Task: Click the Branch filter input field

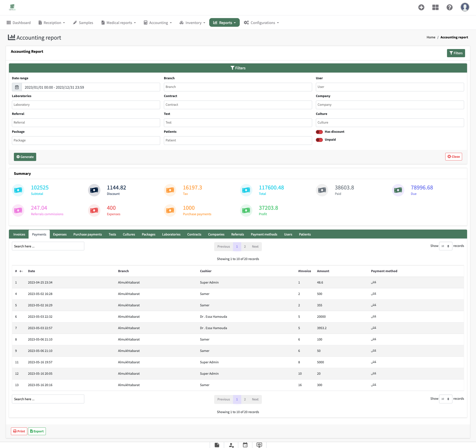Action: [x=238, y=87]
